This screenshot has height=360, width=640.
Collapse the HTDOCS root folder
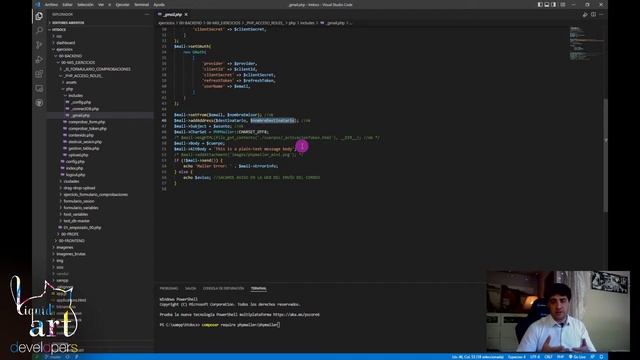pyautogui.click(x=100, y=29)
